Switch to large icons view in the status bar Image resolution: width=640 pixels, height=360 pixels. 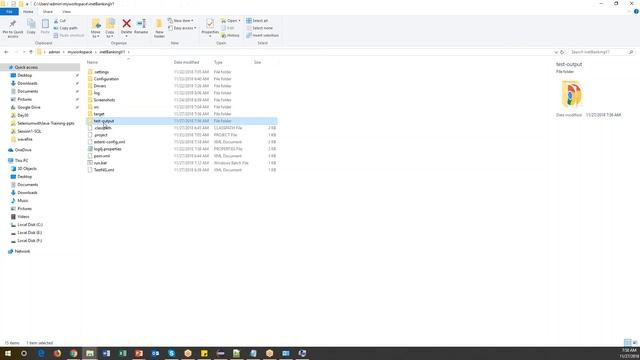pyautogui.click(x=635, y=342)
